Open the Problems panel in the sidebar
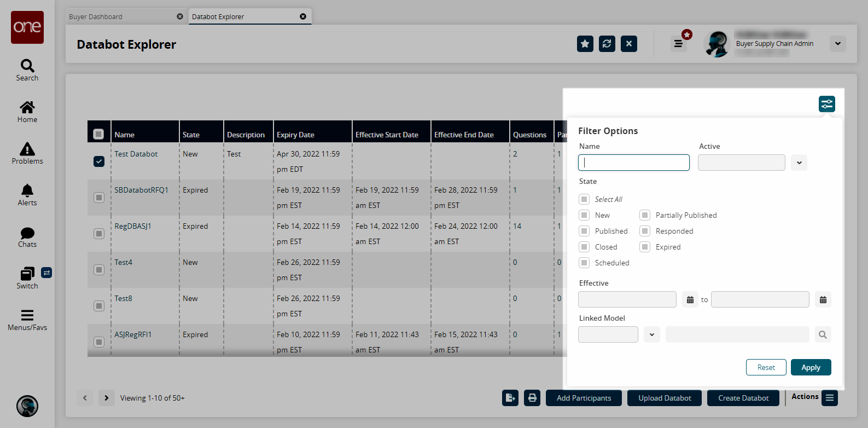The height and width of the screenshot is (428, 868). (x=27, y=153)
